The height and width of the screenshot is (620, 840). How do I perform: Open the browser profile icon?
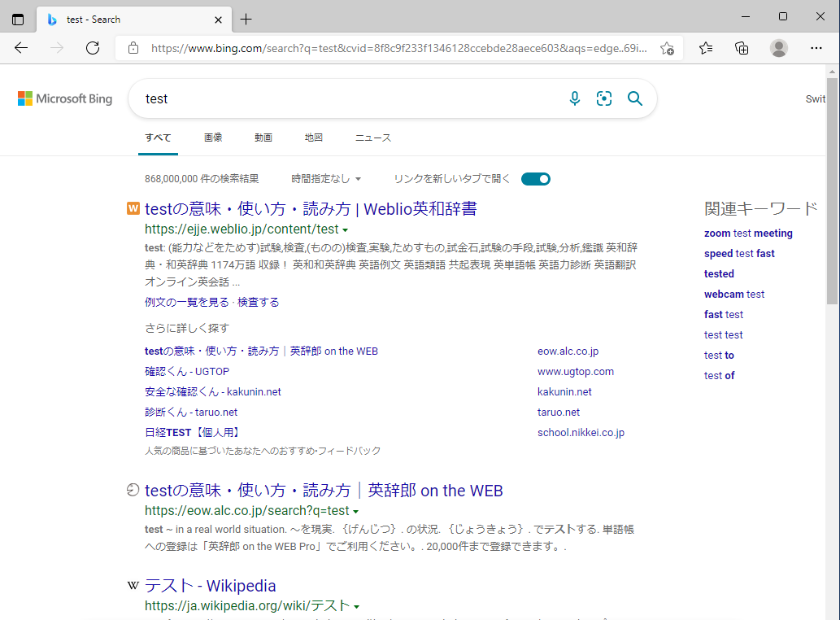tap(778, 48)
